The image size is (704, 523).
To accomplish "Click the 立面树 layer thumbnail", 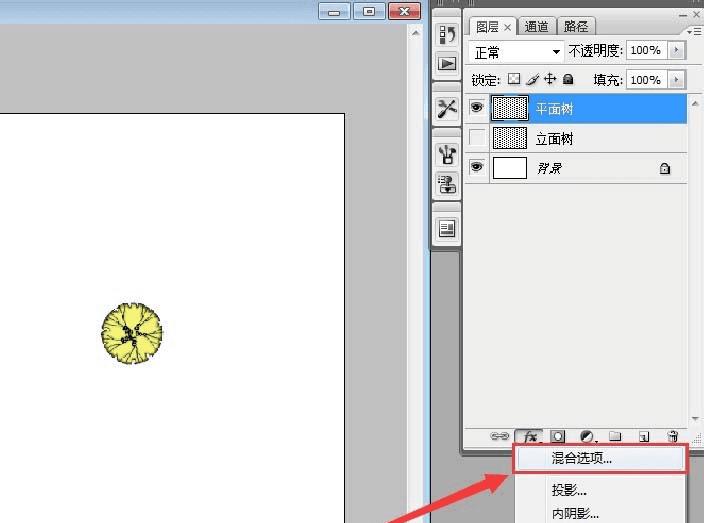I will (x=510, y=138).
